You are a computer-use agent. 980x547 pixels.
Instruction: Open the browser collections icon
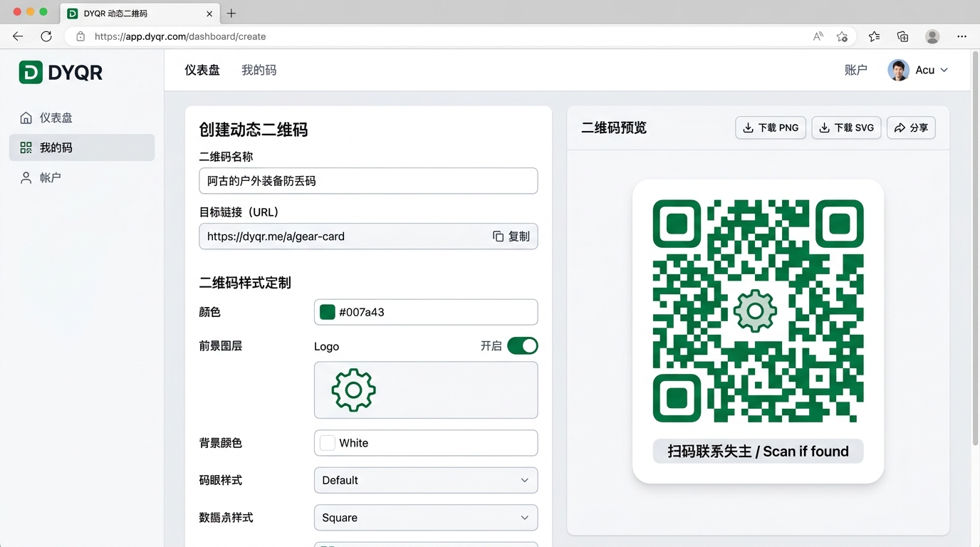(x=902, y=36)
